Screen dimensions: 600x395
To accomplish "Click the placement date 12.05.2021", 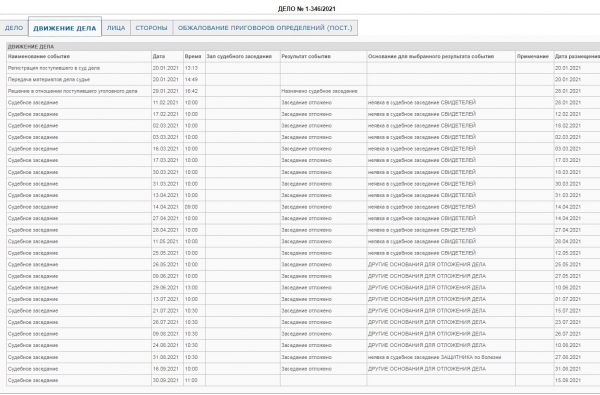I will coord(568,253).
